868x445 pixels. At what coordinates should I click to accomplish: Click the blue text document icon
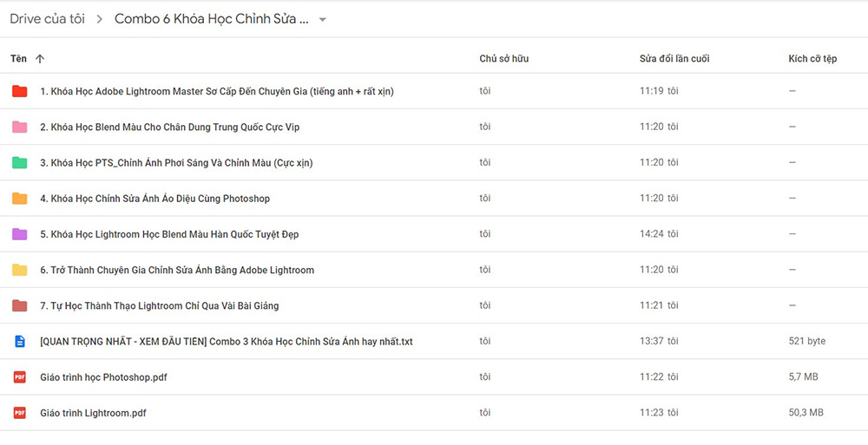19,342
